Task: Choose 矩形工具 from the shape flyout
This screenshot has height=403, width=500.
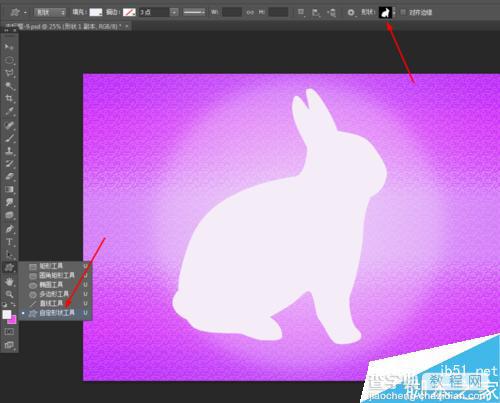Action: click(x=55, y=266)
